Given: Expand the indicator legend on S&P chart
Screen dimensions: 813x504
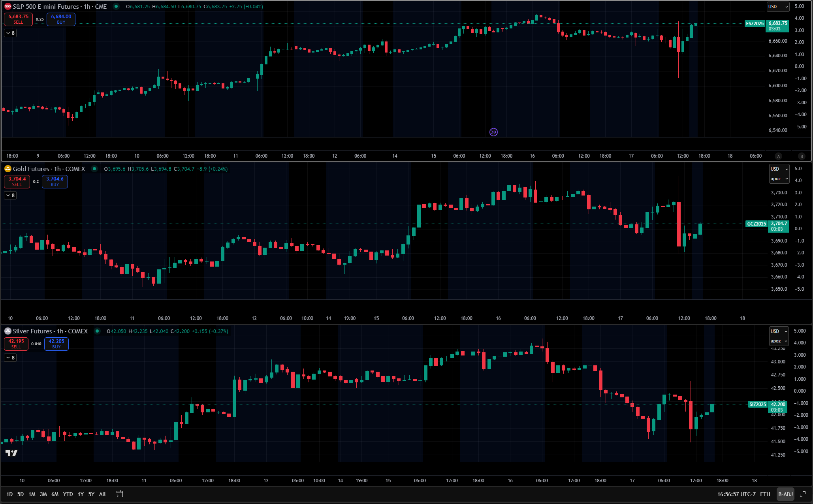Looking at the screenshot, I should click(x=10, y=33).
